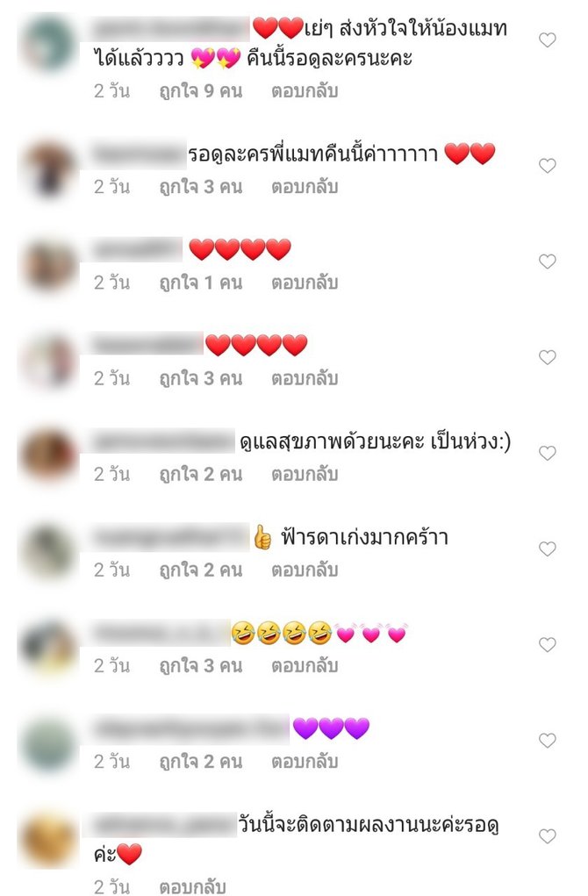
Task: Open the 1-like list on the hearts comment
Action: pos(201,283)
